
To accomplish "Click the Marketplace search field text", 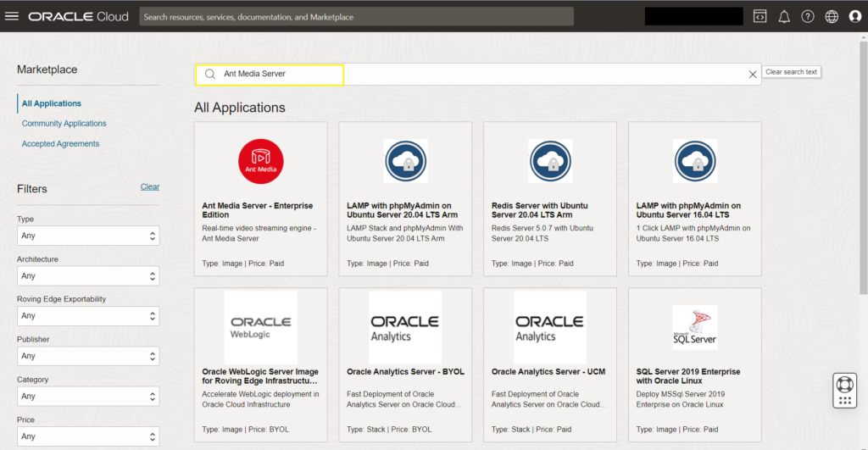I will [254, 74].
